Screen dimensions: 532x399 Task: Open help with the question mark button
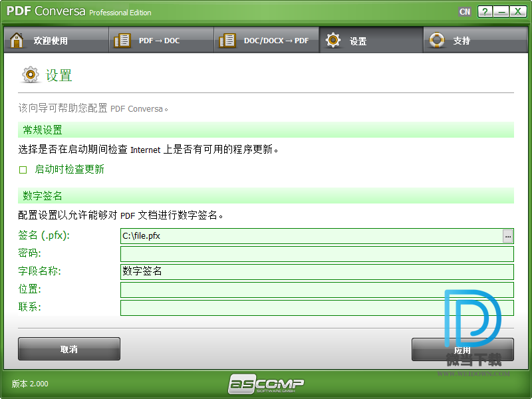pyautogui.click(x=485, y=12)
